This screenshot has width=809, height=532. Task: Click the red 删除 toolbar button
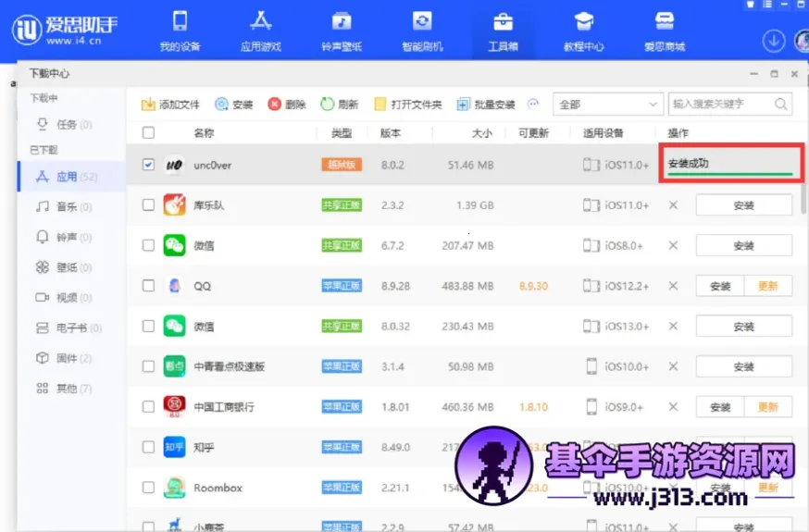[x=287, y=105]
